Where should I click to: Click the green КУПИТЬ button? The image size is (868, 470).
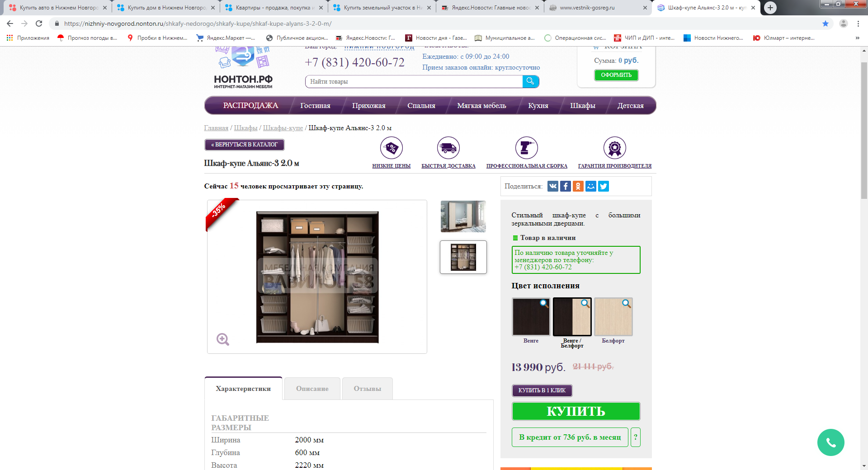[576, 411]
